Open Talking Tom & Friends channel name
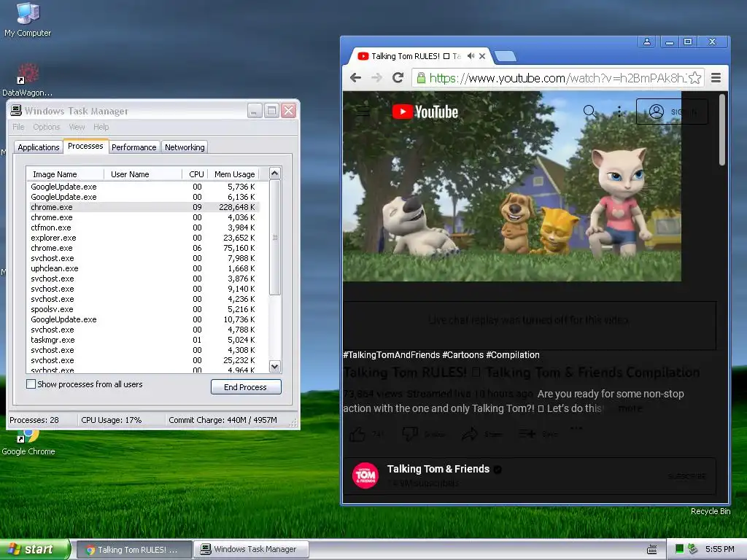This screenshot has width=747, height=560. coord(438,469)
